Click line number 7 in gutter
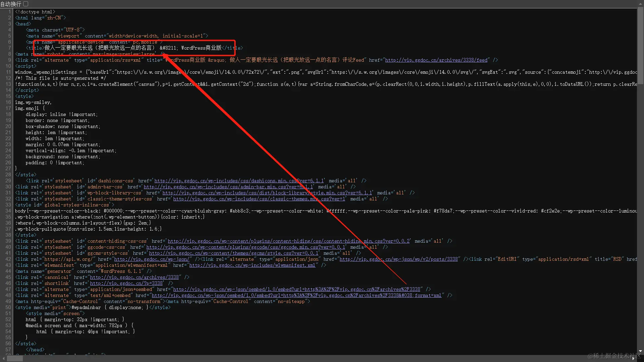The width and height of the screenshot is (644, 362). click(x=9, y=48)
